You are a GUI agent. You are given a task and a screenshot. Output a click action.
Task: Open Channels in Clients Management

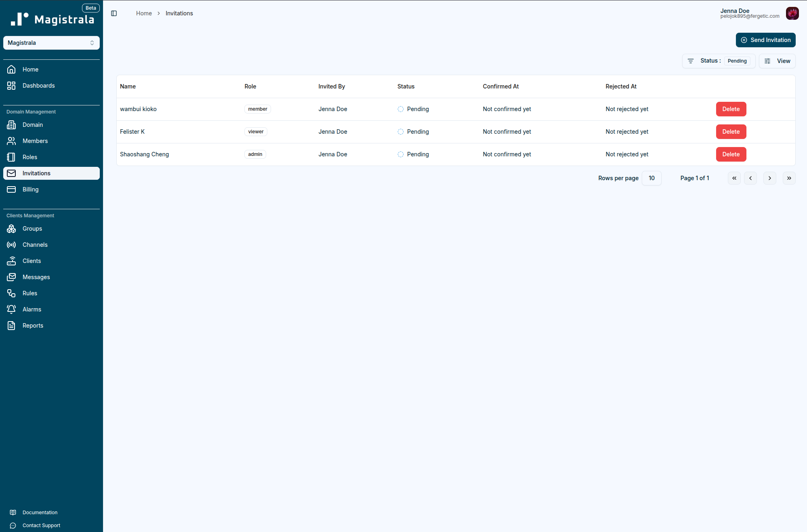click(x=35, y=245)
